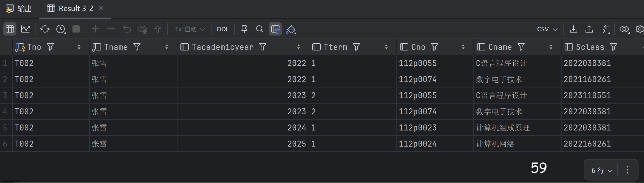Open the Tx 自动 transaction dropdown
Viewport: 644px width, 183px height.
[190, 29]
